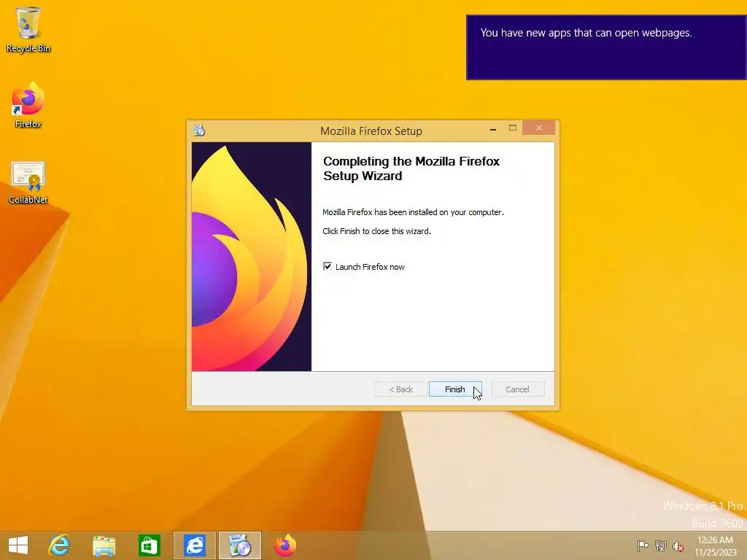Click the new apps notification banner
Image resolution: width=747 pixels, height=560 pixels.
606,47
